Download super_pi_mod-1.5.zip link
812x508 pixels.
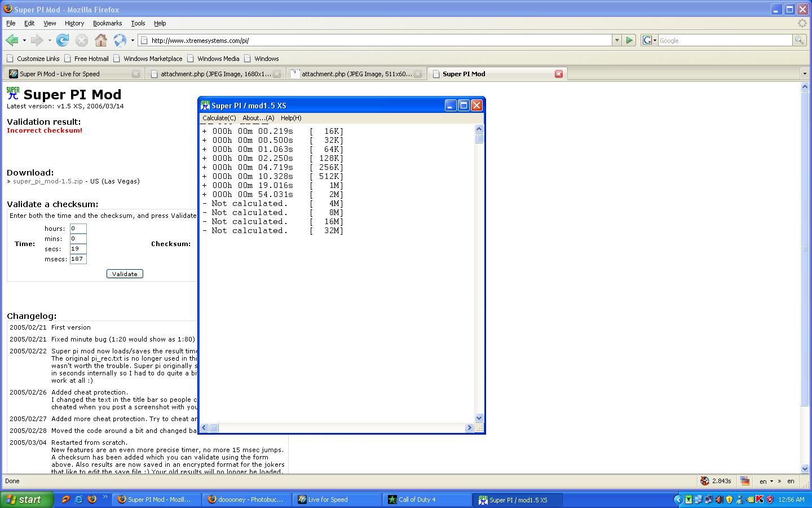[48, 181]
